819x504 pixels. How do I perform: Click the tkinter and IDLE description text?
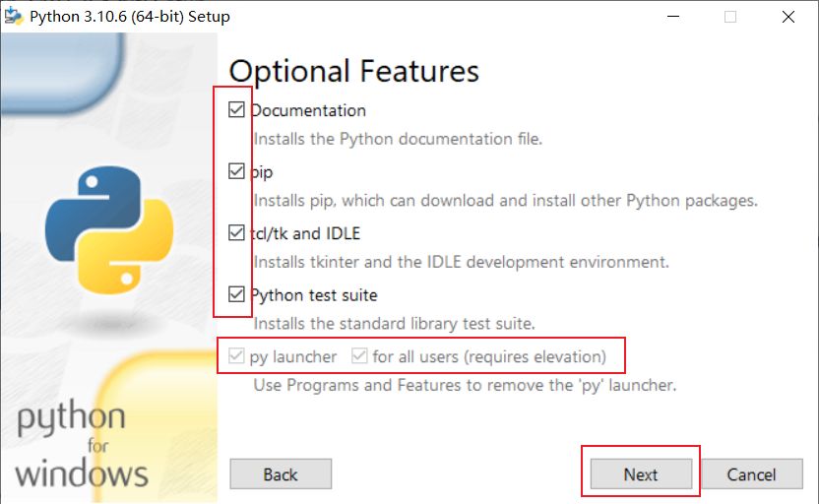pos(461,263)
